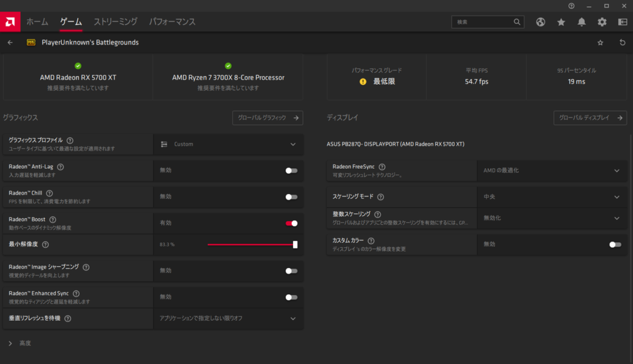This screenshot has width=633, height=364.
Task: Click the AMD Radeon logo icon
Action: click(10, 22)
